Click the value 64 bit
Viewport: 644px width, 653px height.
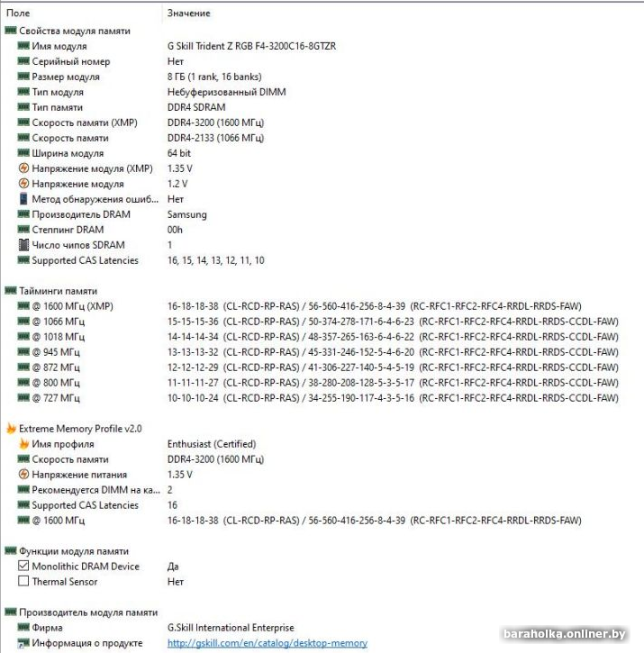pyautogui.click(x=179, y=153)
